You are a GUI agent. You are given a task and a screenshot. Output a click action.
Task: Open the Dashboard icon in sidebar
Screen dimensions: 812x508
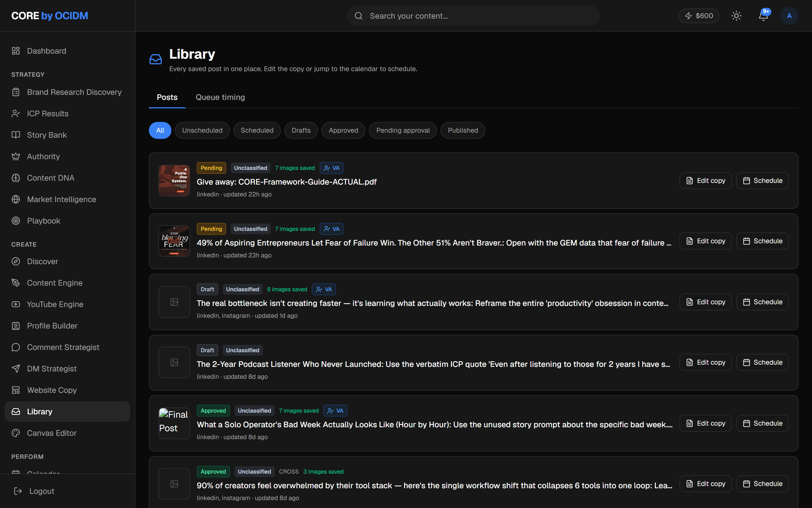(16, 51)
